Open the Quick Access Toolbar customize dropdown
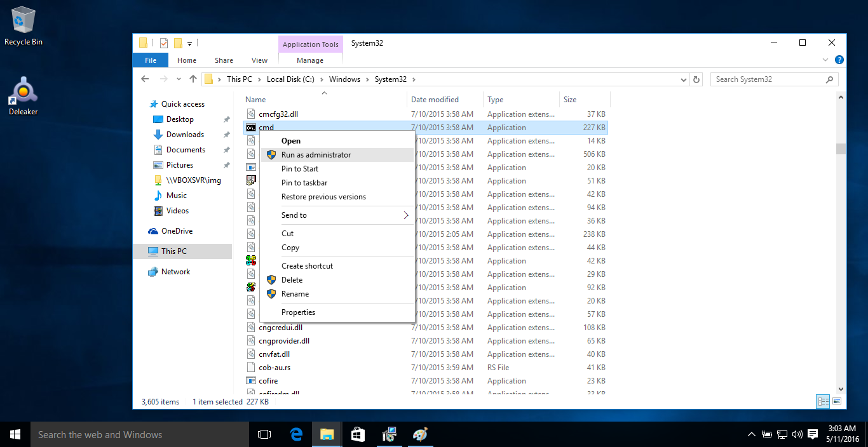Viewport: 868px width, 447px height. tap(189, 44)
